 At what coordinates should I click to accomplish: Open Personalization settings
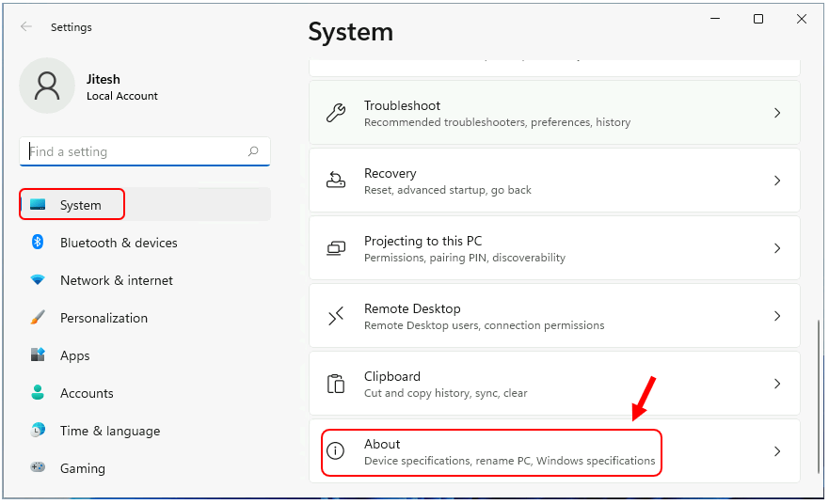click(145, 318)
